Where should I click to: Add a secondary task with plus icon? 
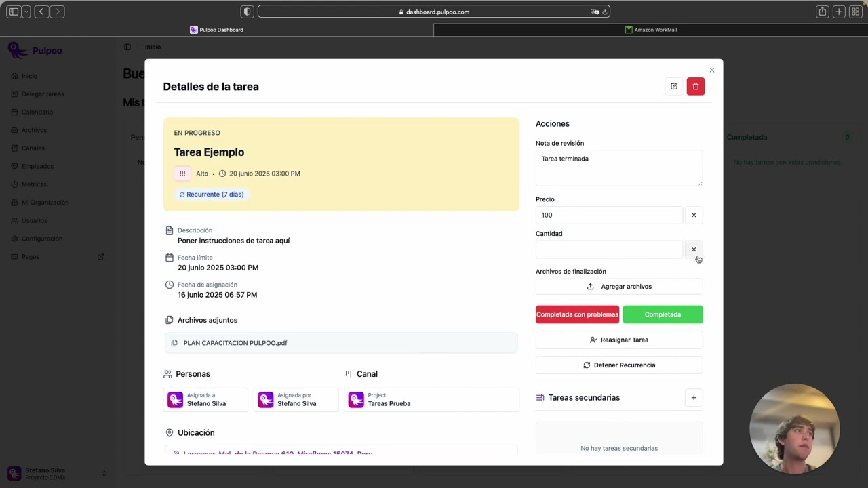tap(694, 398)
